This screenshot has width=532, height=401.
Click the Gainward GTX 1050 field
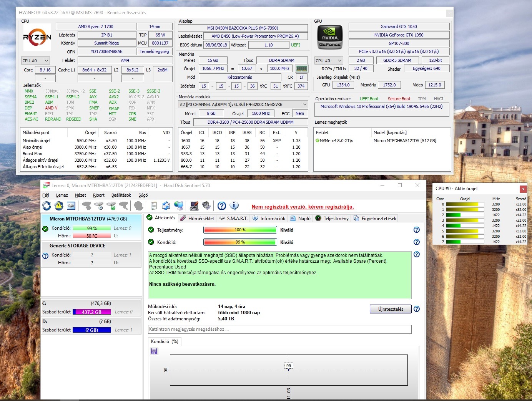point(399,27)
